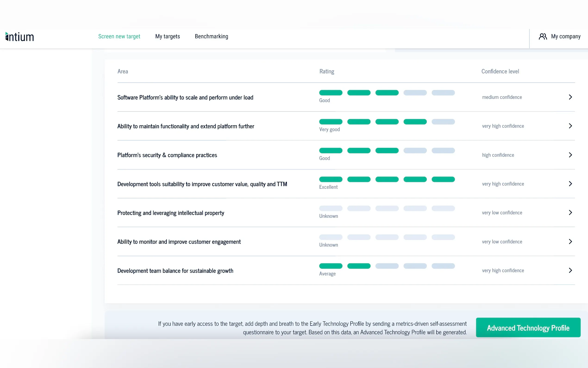Click the My company people icon
The image size is (588, 368).
point(543,37)
